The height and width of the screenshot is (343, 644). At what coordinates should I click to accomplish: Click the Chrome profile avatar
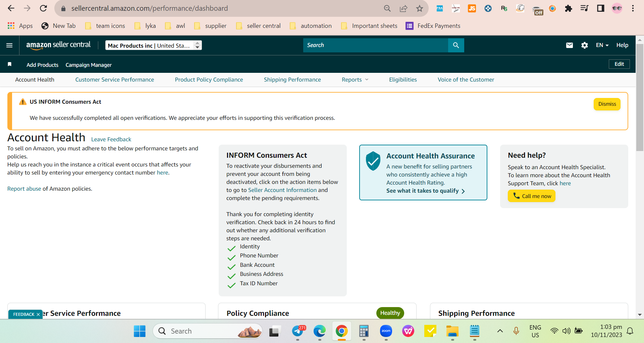tap(617, 8)
